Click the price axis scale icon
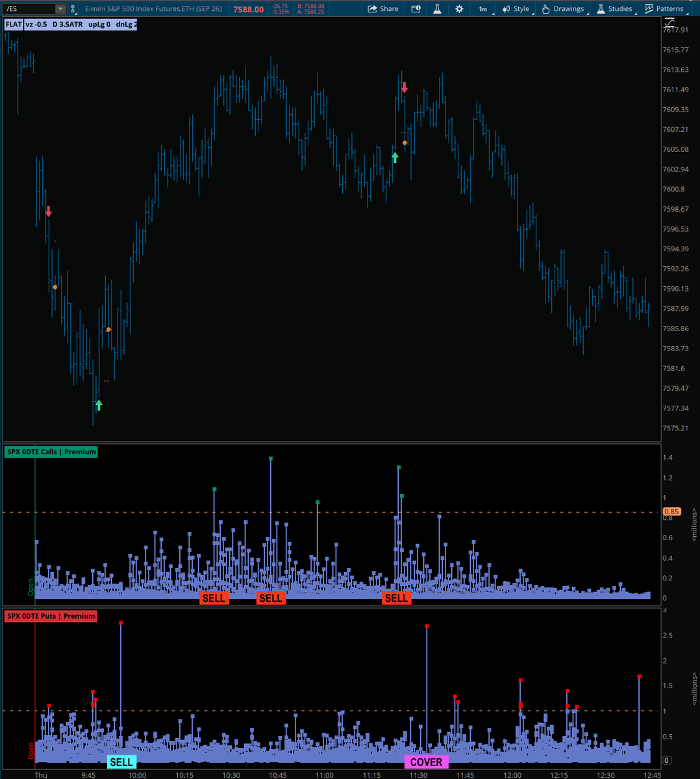The height and width of the screenshot is (779, 700). click(x=670, y=23)
